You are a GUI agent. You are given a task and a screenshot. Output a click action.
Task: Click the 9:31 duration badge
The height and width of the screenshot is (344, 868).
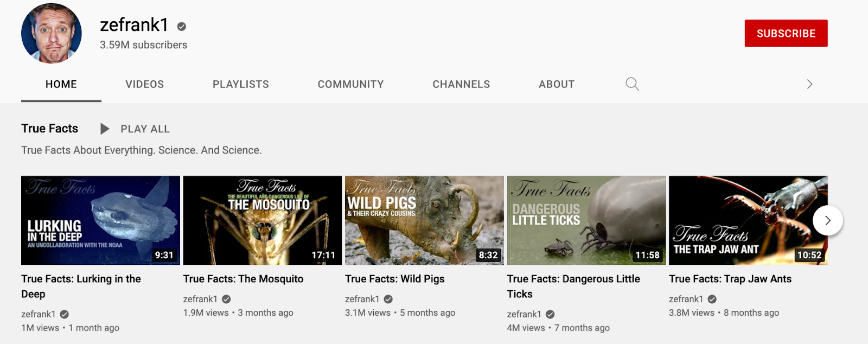click(x=164, y=255)
